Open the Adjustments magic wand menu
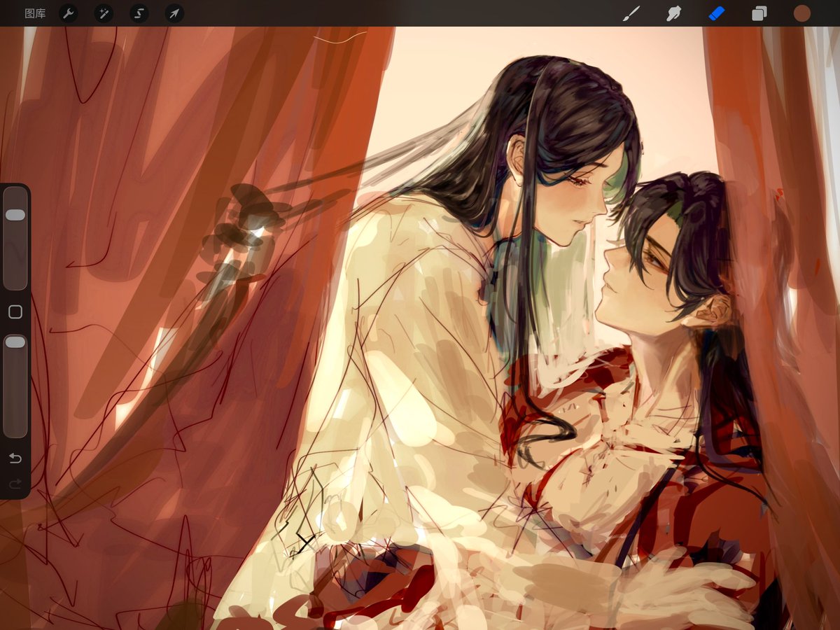This screenshot has height=630, width=840. click(x=104, y=13)
